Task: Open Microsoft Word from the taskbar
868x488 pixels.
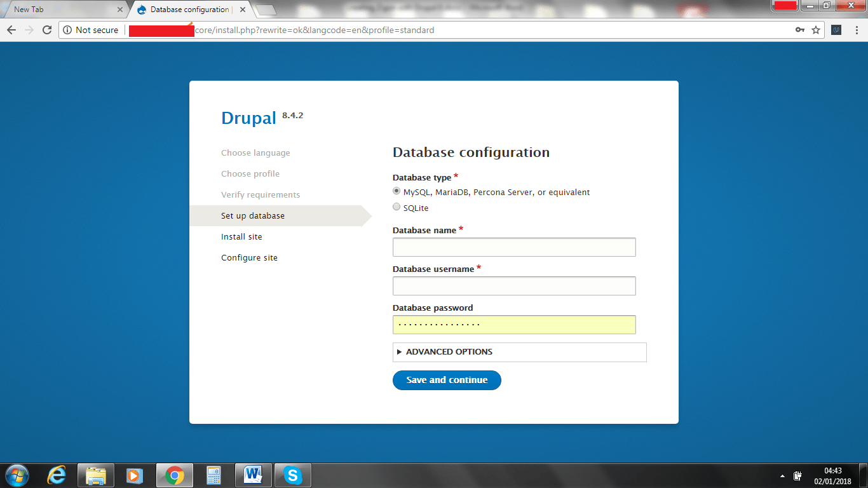Action: pos(253,475)
